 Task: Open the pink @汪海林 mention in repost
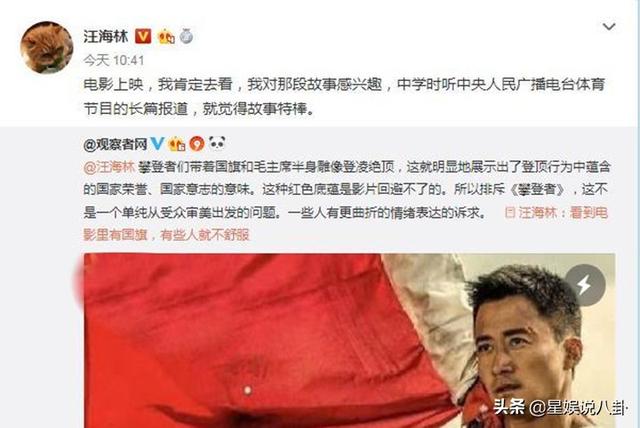[109, 167]
